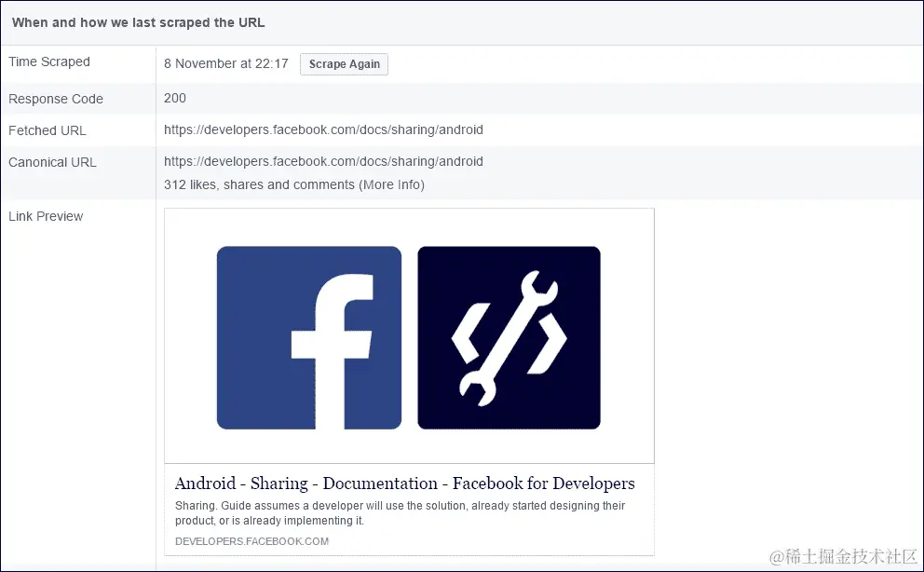Select the '8 November at 22:17' timestamp
The width and height of the screenshot is (924, 572).
tap(225, 63)
